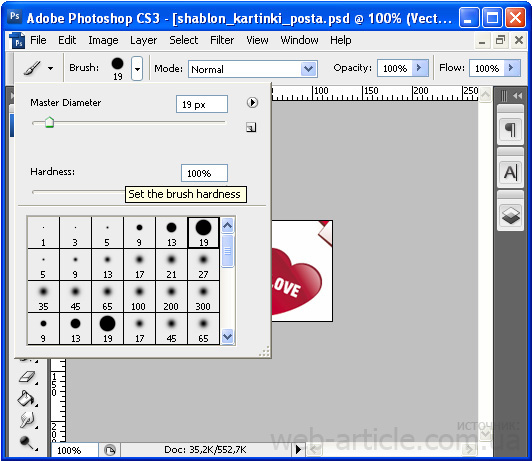The width and height of the screenshot is (532, 461).
Task: Open the View menu
Action: pyautogui.click(x=257, y=40)
